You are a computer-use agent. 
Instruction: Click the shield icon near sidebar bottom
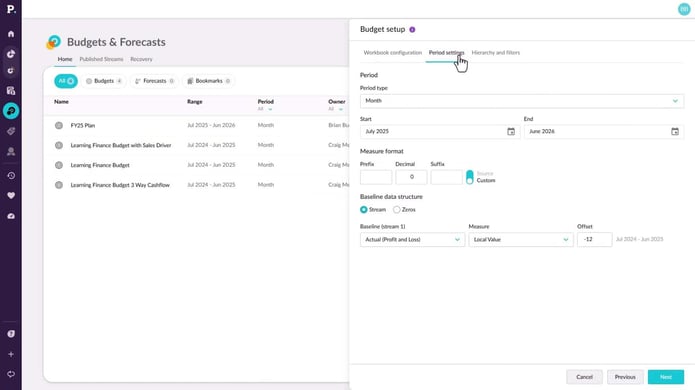11,334
